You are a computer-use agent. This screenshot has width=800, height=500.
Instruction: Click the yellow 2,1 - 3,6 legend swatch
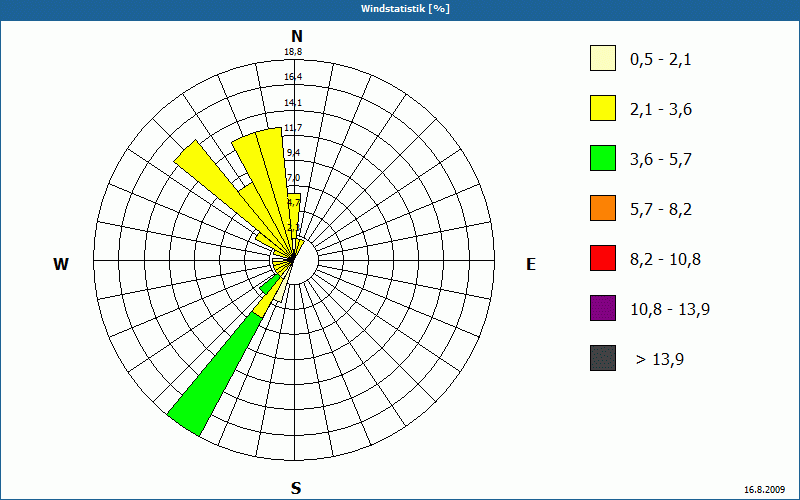[x=603, y=108]
